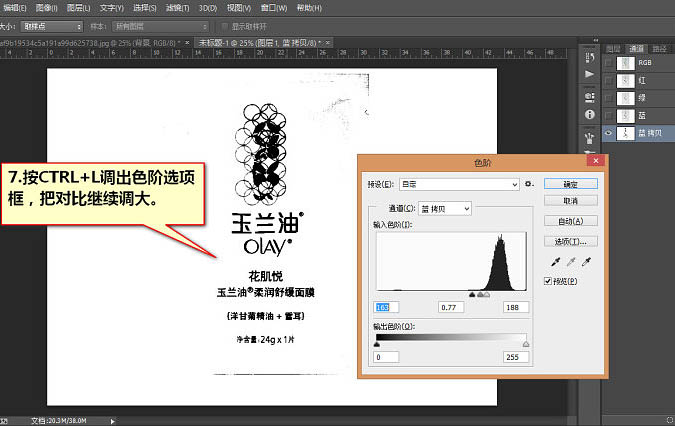The image size is (675, 426).
Task: Open the 样本 所有图层 dropdown
Action: 161,27
